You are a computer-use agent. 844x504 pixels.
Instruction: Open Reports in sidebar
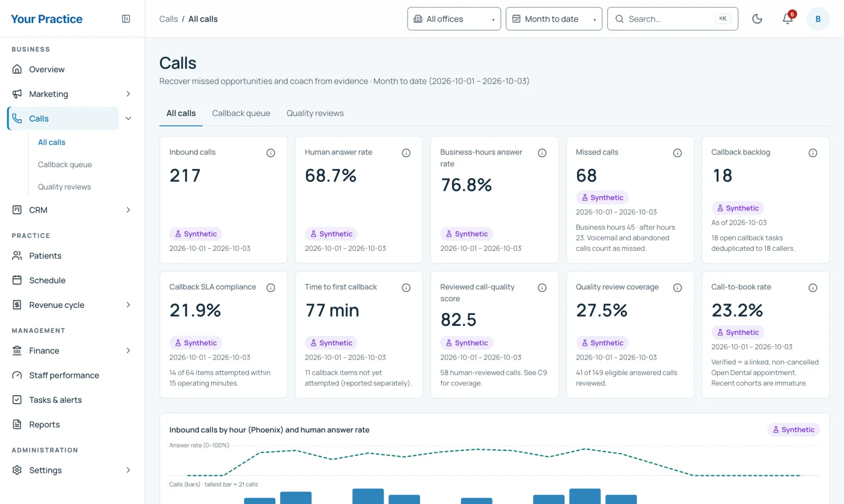(72, 425)
